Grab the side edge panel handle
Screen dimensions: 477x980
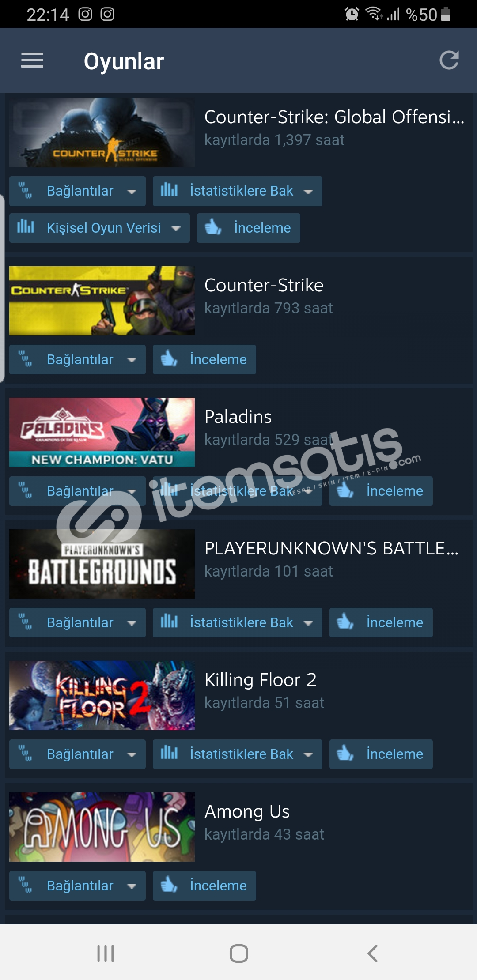pyautogui.click(x=2, y=288)
